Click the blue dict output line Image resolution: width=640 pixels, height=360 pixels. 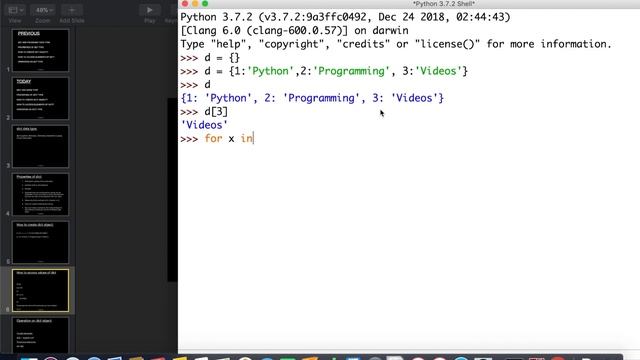(312, 98)
